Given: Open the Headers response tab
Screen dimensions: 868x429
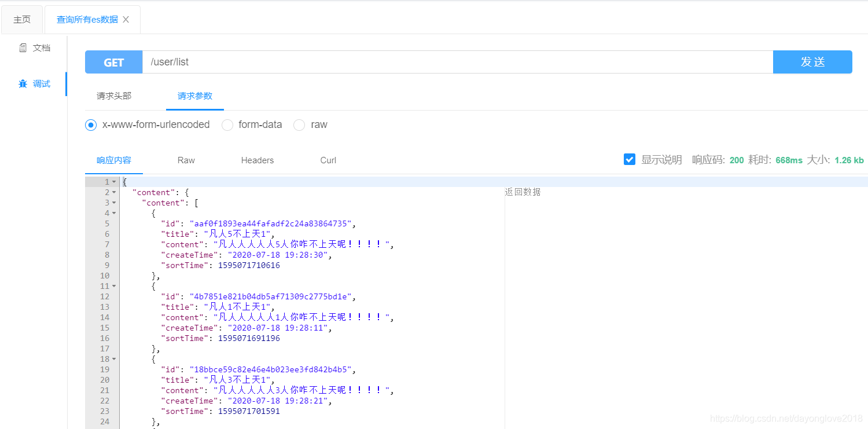Looking at the screenshot, I should pos(258,160).
